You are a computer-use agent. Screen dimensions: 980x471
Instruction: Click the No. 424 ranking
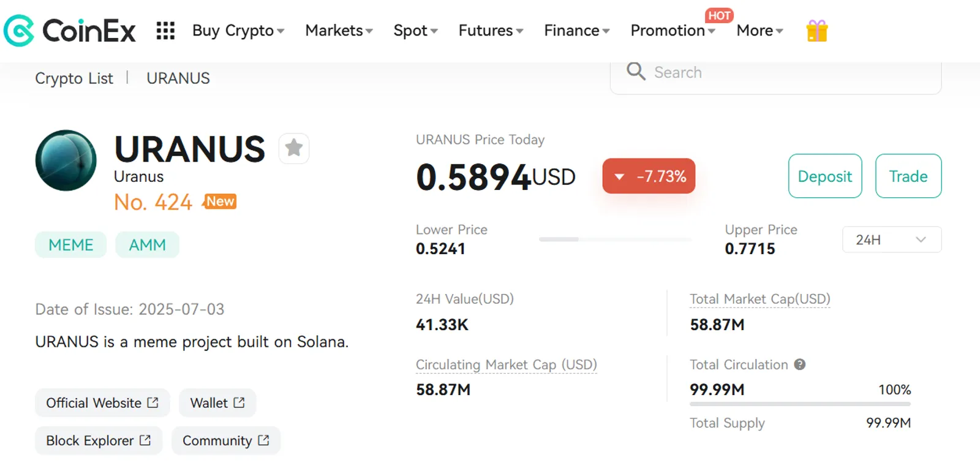point(153,202)
